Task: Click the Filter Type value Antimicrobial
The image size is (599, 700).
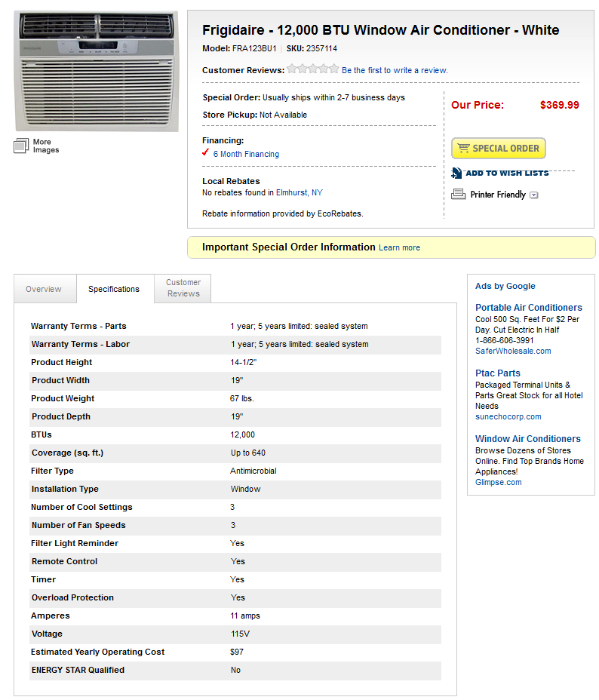Action: point(253,471)
